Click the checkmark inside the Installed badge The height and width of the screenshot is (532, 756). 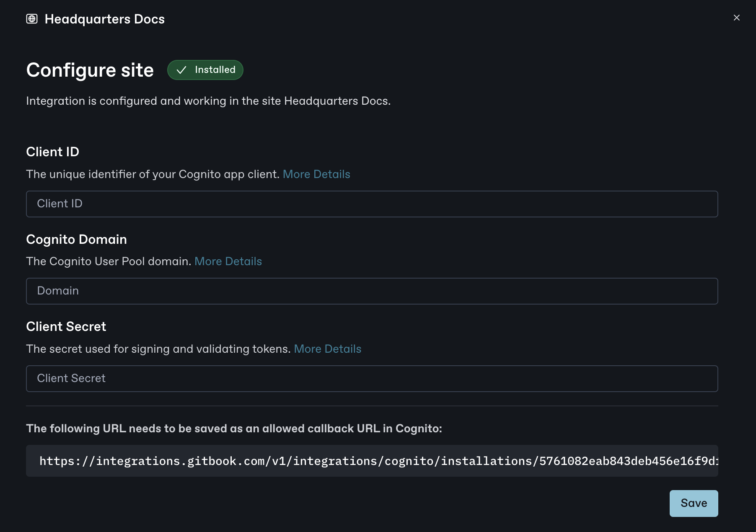click(182, 70)
